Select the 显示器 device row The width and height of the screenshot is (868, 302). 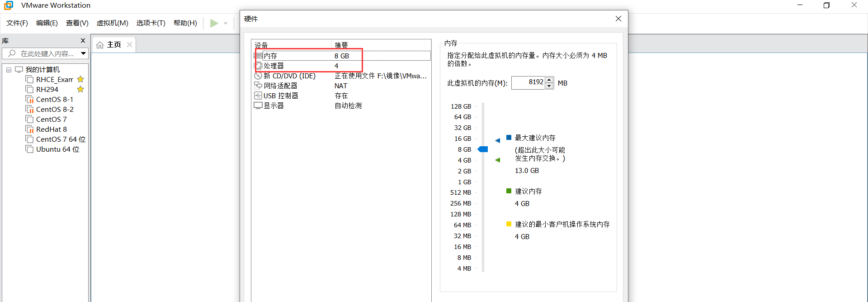point(342,106)
